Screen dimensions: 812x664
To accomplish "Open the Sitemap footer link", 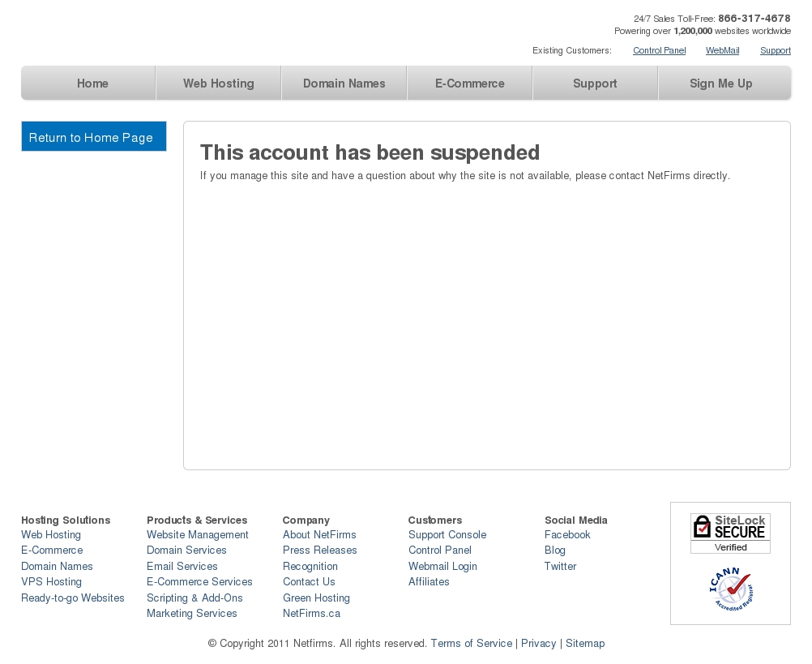I will pyautogui.click(x=584, y=643).
